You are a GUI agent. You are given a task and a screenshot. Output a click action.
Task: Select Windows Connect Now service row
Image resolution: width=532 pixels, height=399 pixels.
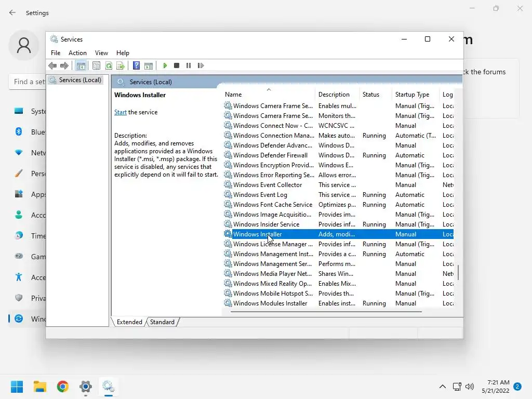(338, 126)
